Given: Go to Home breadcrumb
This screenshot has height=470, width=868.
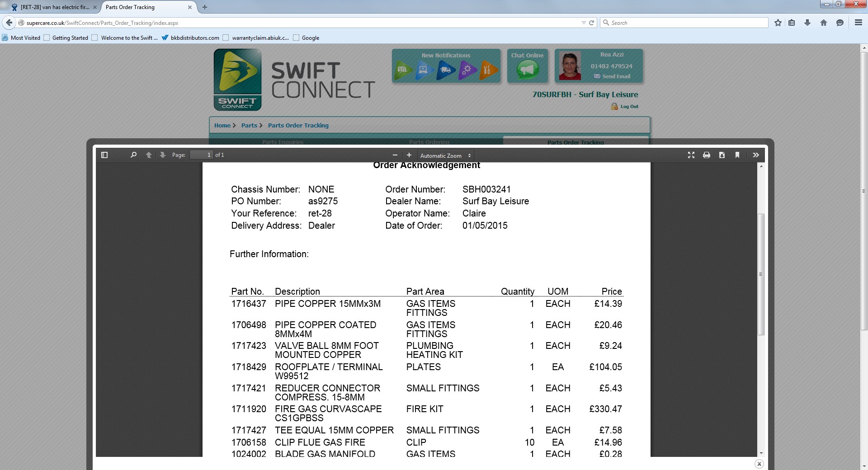Looking at the screenshot, I should coord(222,126).
